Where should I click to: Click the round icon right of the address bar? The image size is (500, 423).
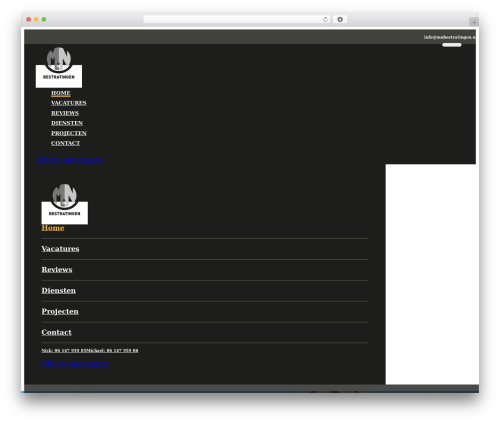click(340, 19)
